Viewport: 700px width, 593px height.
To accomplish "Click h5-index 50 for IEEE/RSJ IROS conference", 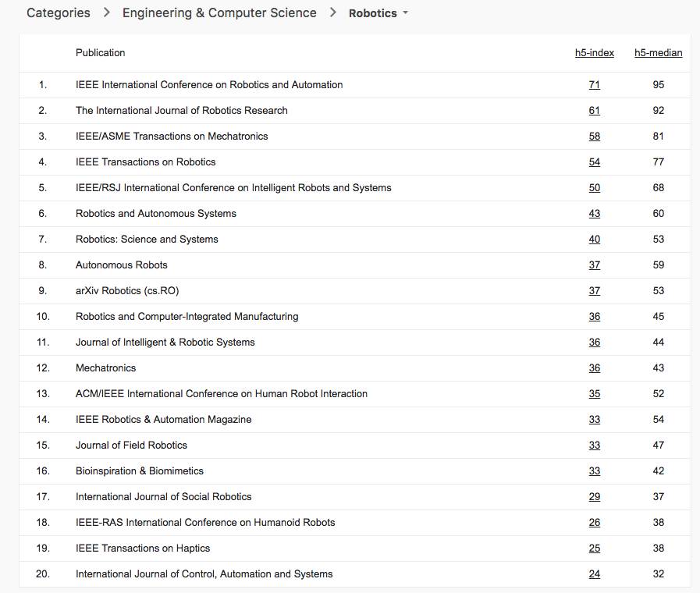I will click(x=595, y=187).
